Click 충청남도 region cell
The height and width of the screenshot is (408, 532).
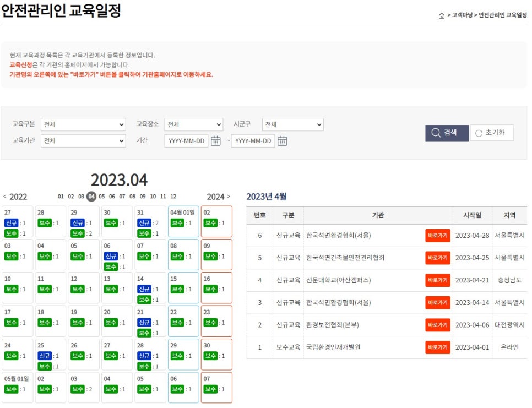[x=509, y=280]
